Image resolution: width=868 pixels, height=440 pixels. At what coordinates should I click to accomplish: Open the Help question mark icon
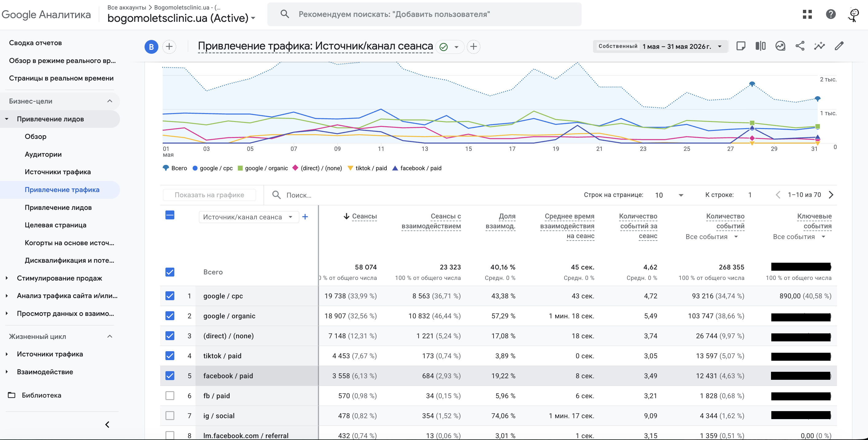831,14
